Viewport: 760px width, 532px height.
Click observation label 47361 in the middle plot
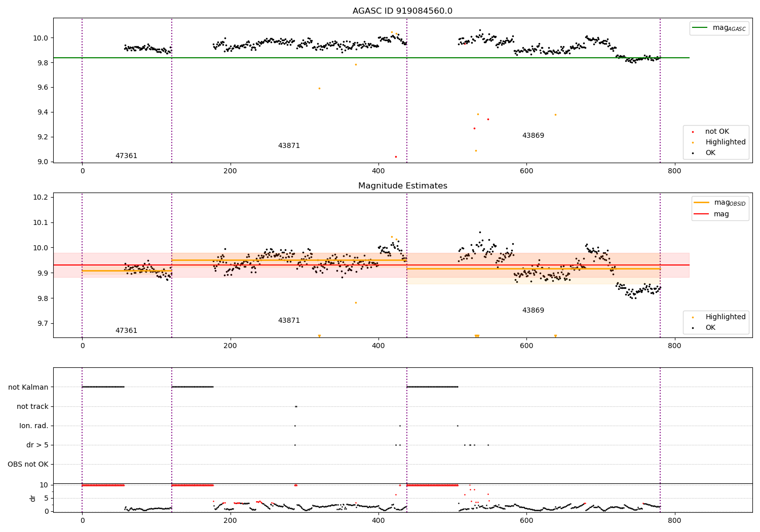126,331
